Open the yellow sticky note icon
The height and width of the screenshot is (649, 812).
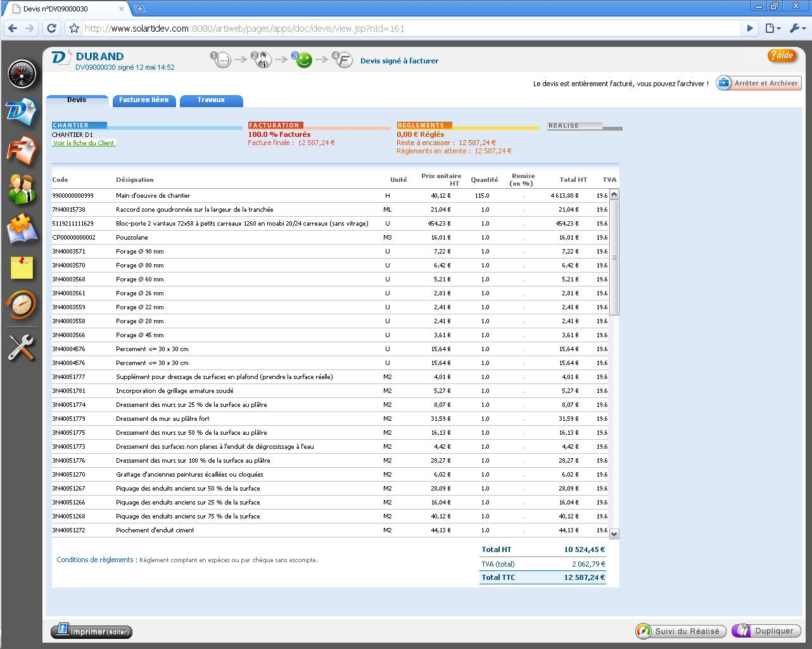(22, 267)
